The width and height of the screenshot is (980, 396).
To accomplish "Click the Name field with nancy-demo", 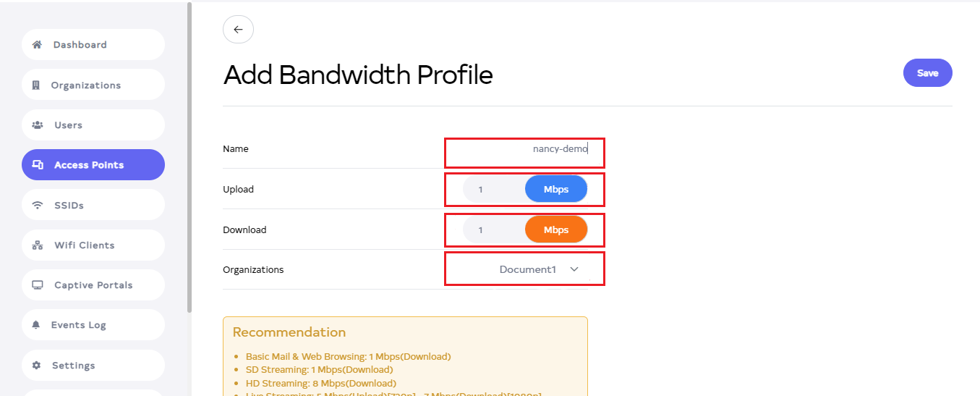I will click(x=524, y=149).
